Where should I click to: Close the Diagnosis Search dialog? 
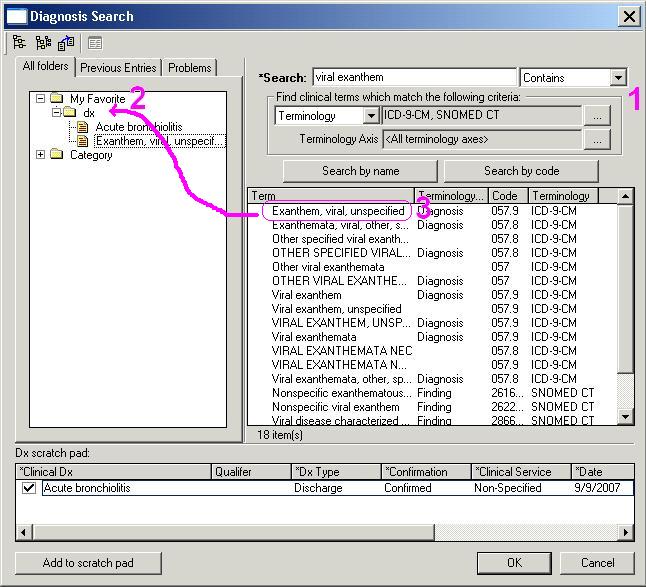[x=629, y=16]
